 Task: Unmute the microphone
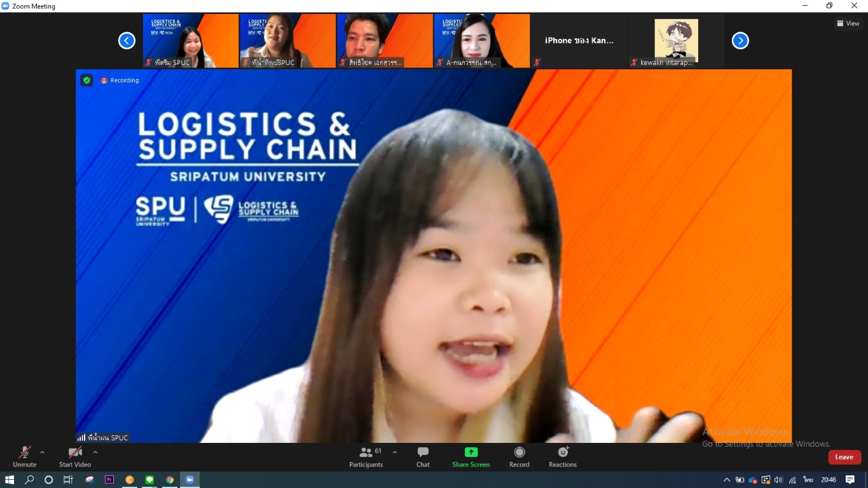(x=24, y=456)
